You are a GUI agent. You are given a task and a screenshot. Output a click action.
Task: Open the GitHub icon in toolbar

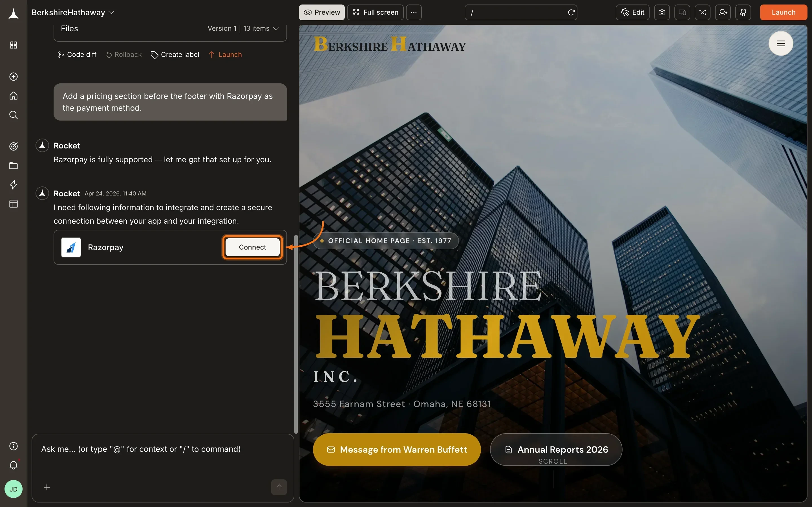pos(743,12)
